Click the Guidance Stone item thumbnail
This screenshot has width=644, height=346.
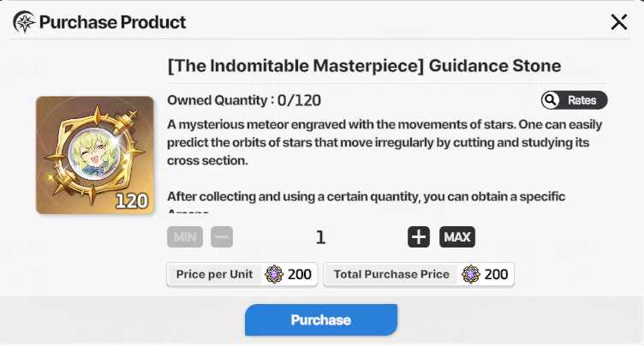click(x=94, y=154)
